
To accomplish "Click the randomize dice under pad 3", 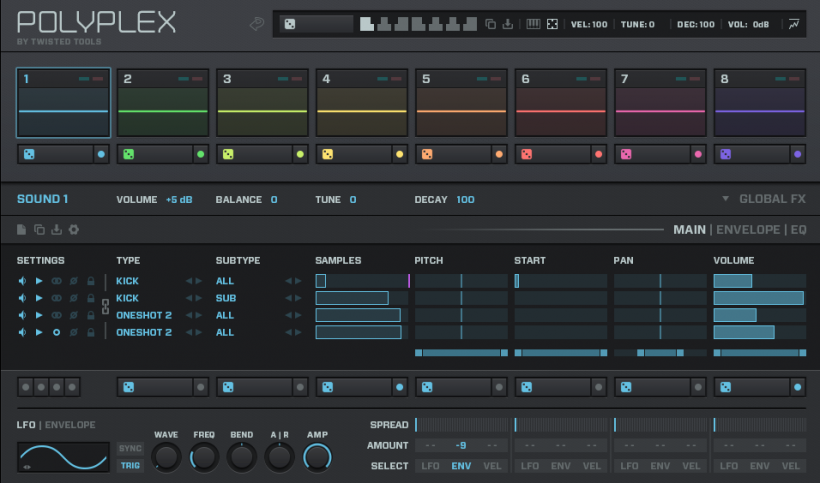I will (x=228, y=155).
